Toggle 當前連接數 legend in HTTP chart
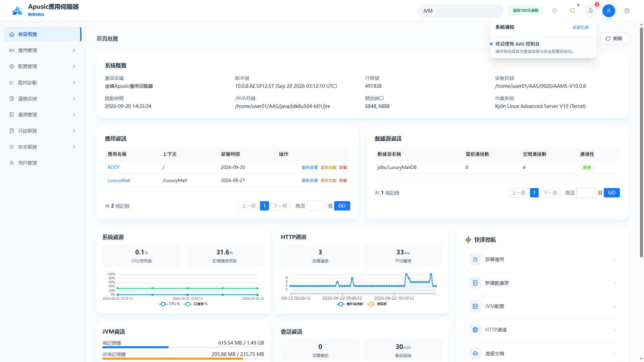Image resolution: width=644 pixels, height=362 pixels. click(x=350, y=304)
